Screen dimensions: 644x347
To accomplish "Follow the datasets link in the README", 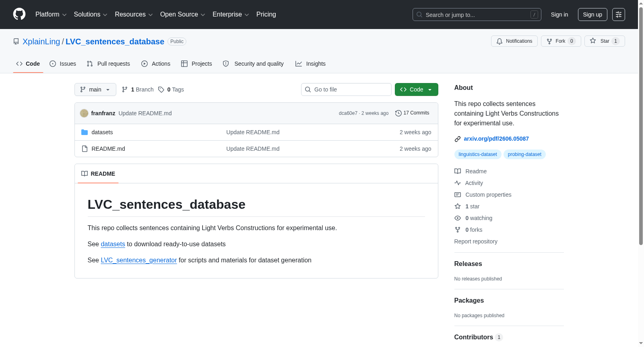I will [113, 244].
